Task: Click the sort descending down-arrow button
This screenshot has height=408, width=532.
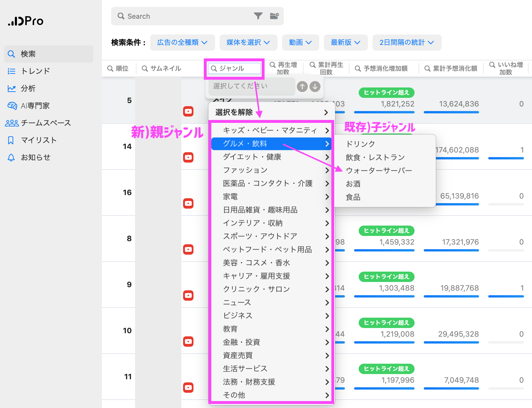Action: tap(315, 86)
